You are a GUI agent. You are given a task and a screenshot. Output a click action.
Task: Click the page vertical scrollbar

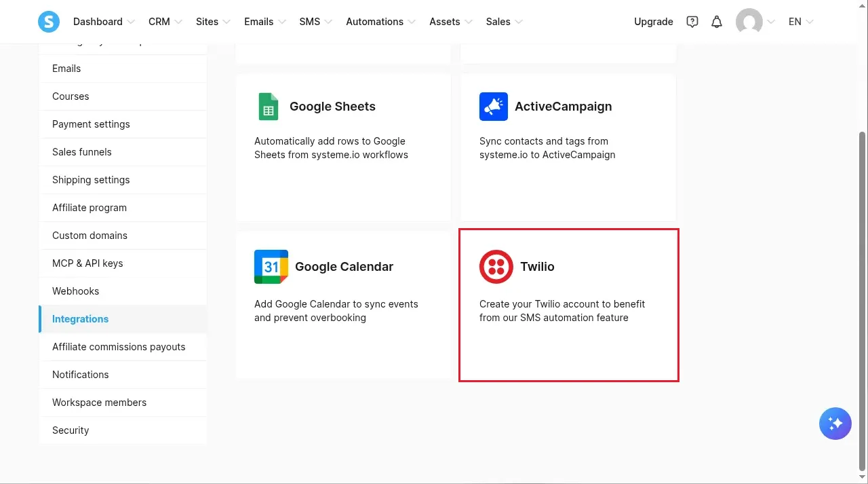[x=863, y=300]
